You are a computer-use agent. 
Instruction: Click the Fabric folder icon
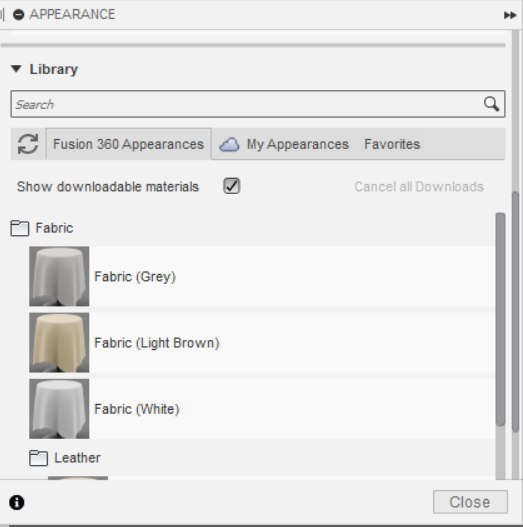19,228
